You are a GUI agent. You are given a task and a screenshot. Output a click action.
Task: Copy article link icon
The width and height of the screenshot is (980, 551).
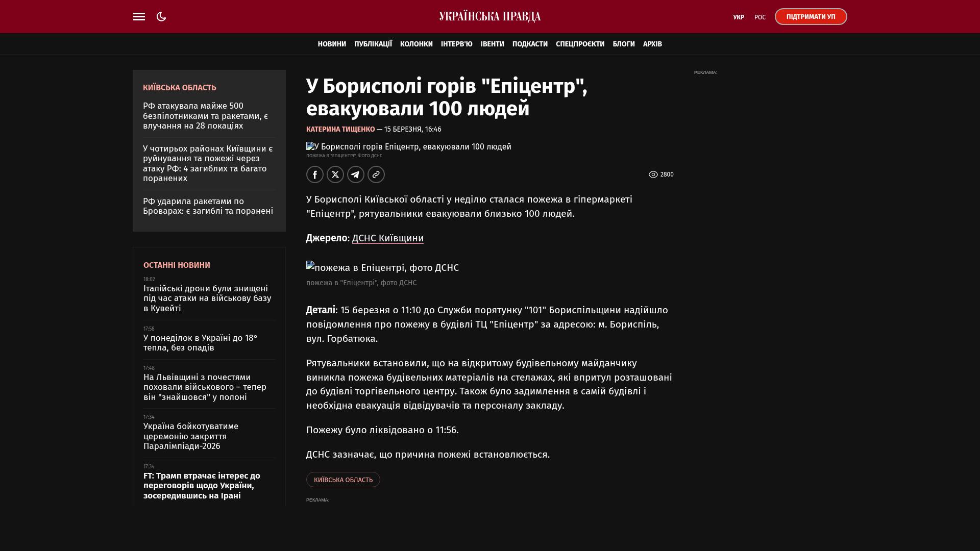click(x=376, y=174)
